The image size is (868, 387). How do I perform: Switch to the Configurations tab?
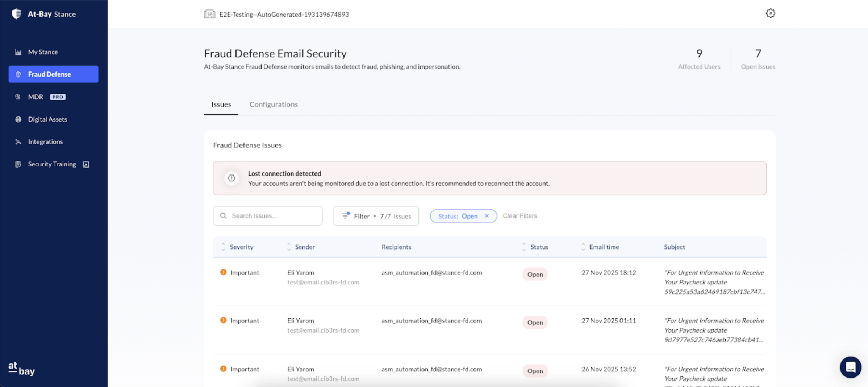pos(273,104)
